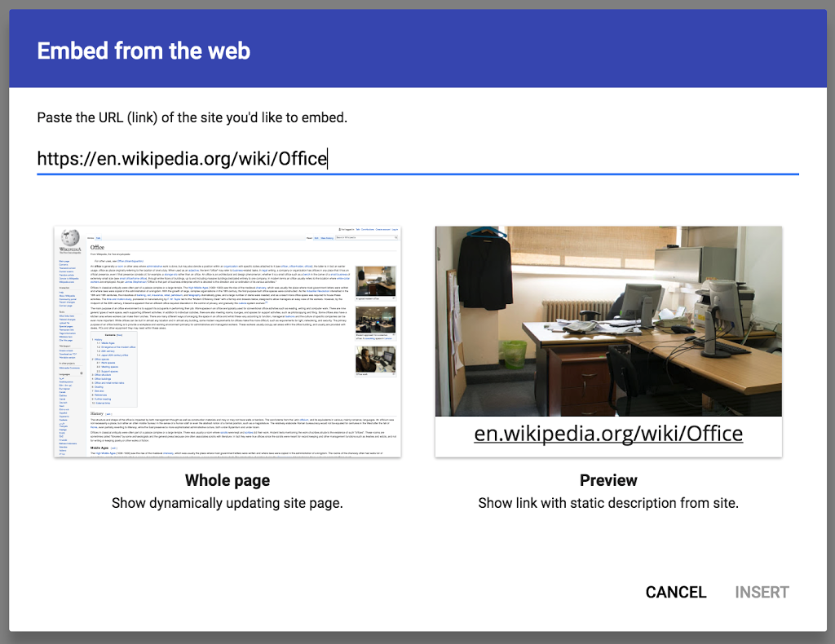Click 'Show link with static description from site.'

click(x=608, y=504)
